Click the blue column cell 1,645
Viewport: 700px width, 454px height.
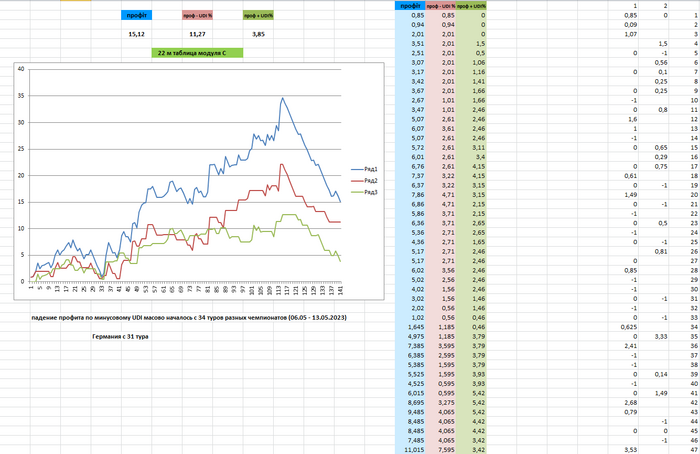410,327
